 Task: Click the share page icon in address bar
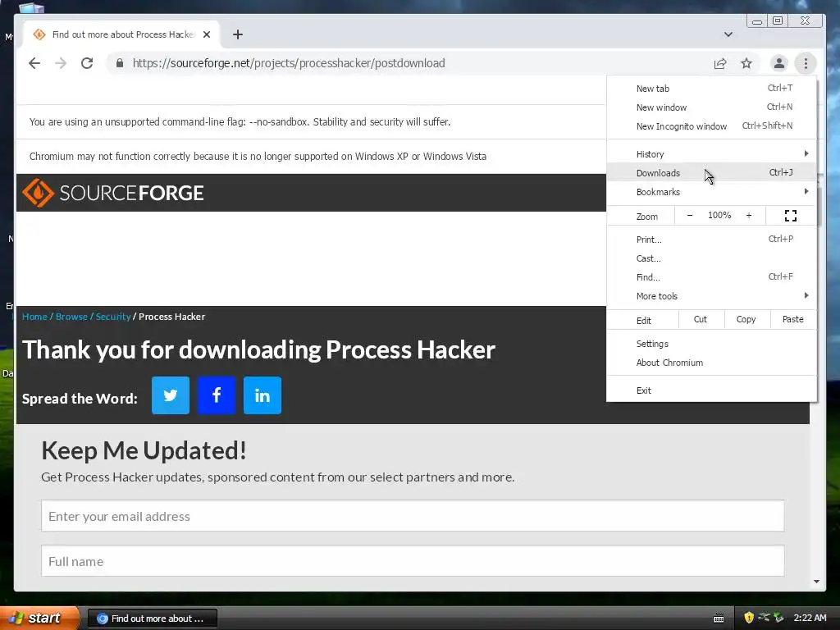click(720, 63)
